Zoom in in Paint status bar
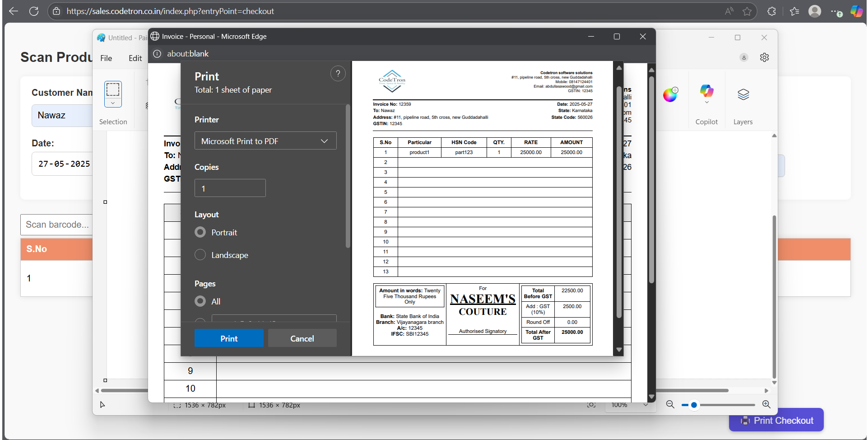868x440 pixels. tap(766, 405)
